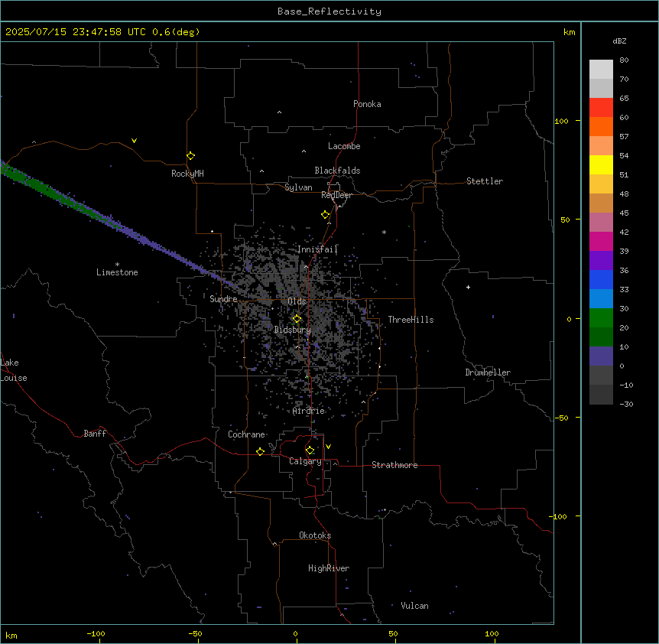
Task: Select the red 65-60 dBZ legend swatch
Action: click(x=601, y=108)
